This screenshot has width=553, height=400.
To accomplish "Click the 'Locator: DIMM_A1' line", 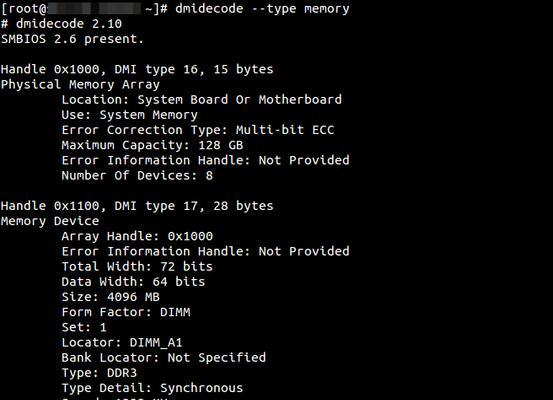I will [x=122, y=342].
